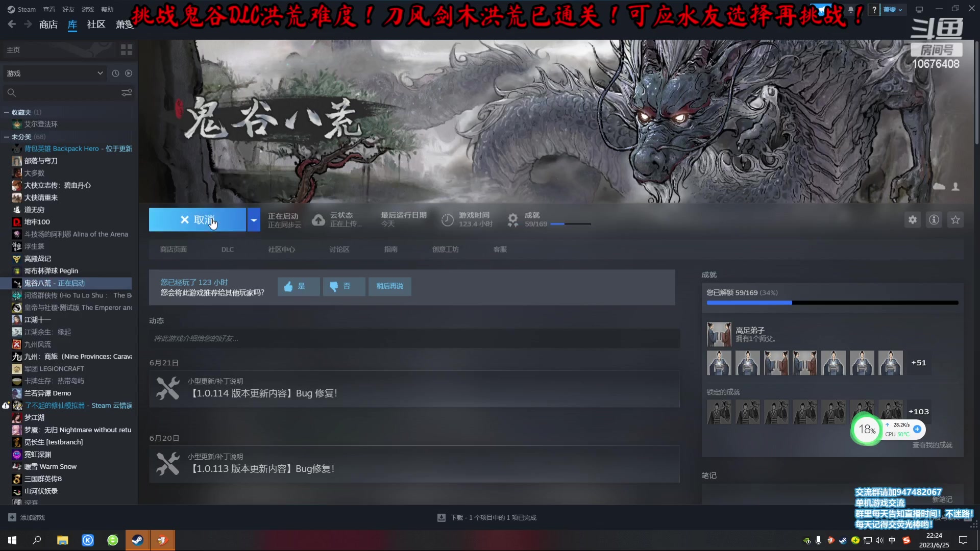This screenshot has height=551, width=980.
Task: Recommend game with thumbs-up 是
Action: click(x=299, y=286)
